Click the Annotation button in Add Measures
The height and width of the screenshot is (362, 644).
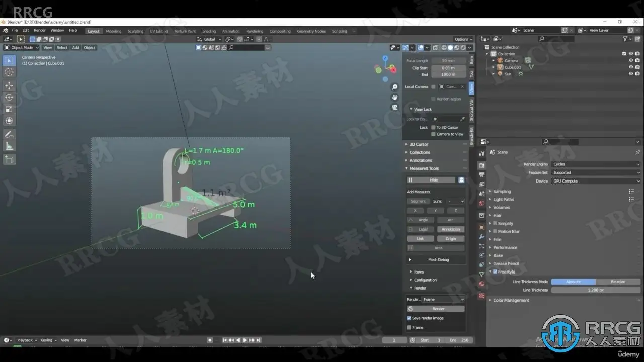coord(450,229)
